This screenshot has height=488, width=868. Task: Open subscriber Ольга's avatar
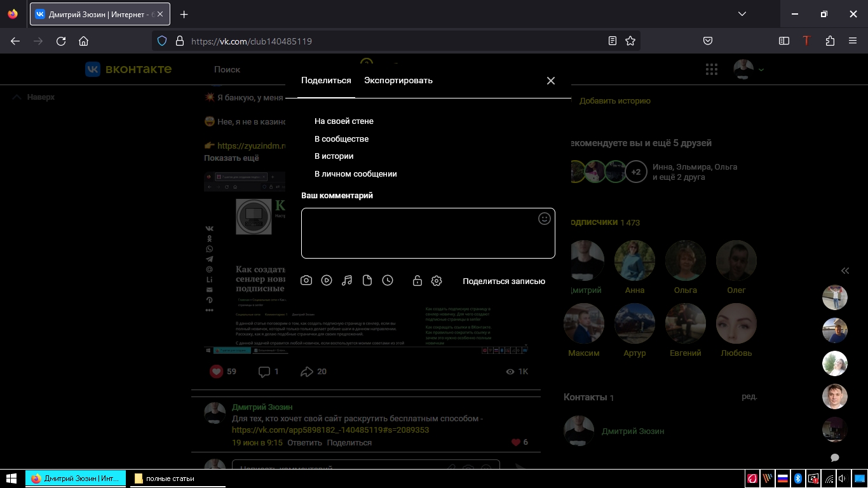click(686, 261)
